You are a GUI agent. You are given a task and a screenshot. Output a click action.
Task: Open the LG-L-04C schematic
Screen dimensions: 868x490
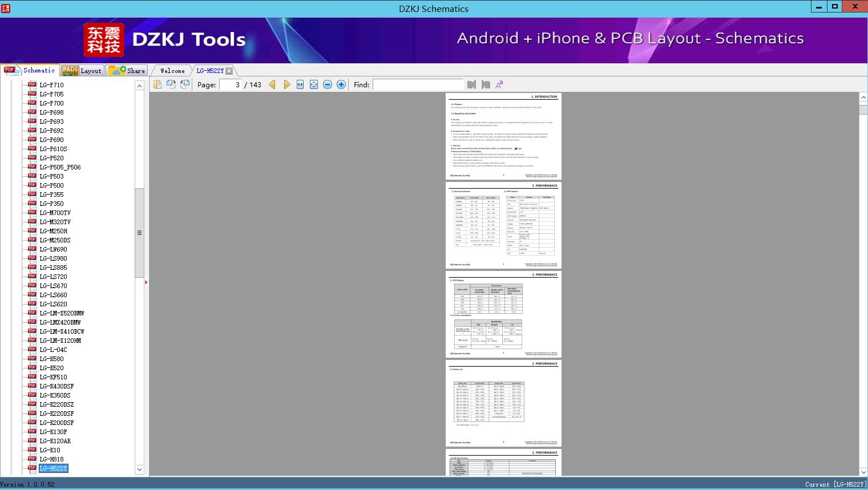[x=53, y=350]
